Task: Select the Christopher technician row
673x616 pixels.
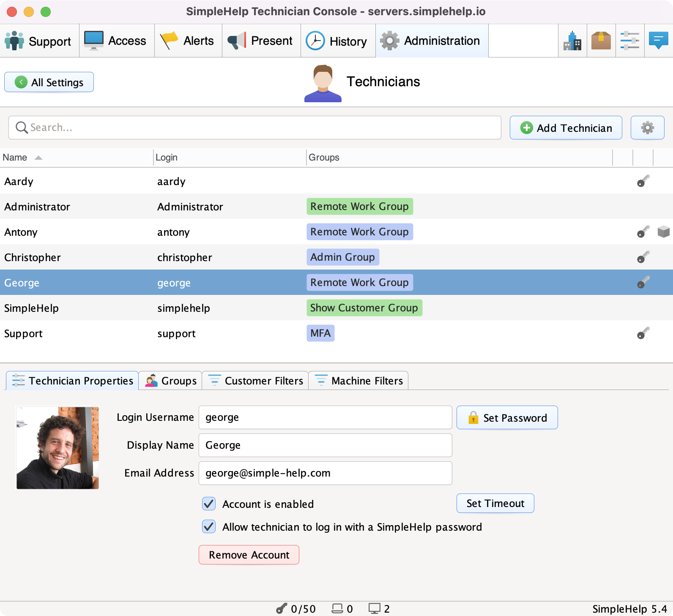Action: 336,257
